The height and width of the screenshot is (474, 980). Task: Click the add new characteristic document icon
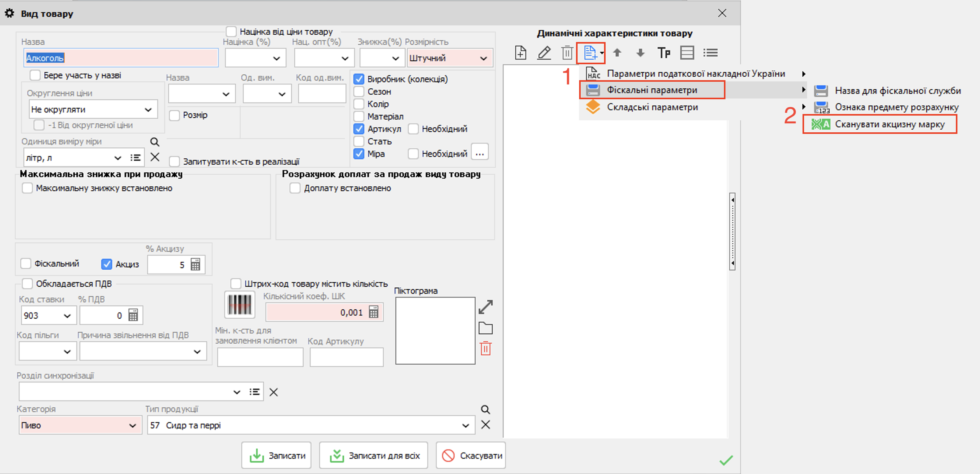point(520,53)
